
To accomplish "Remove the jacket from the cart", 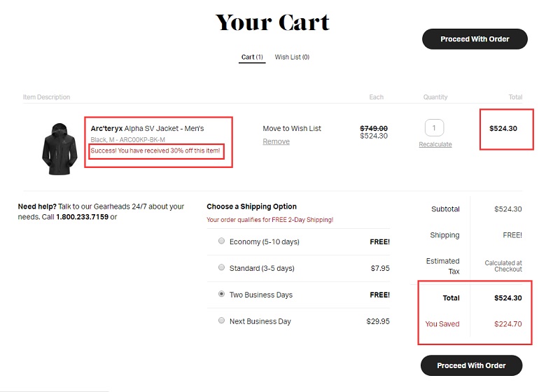I will [276, 141].
